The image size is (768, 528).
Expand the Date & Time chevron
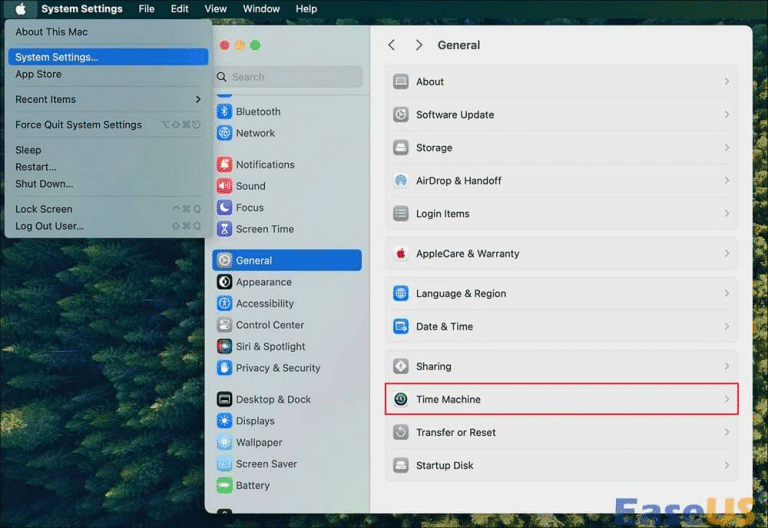[726, 327]
